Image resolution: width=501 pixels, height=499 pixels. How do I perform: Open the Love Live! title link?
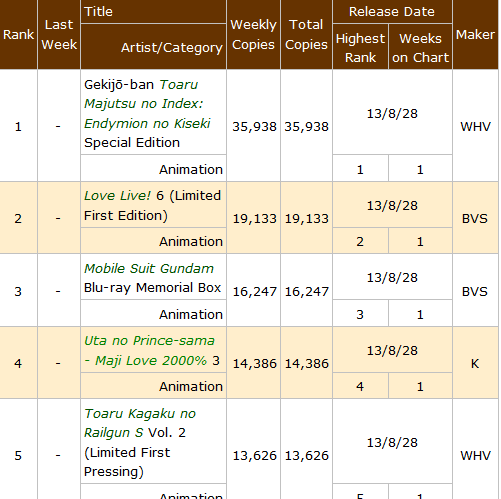118,196
